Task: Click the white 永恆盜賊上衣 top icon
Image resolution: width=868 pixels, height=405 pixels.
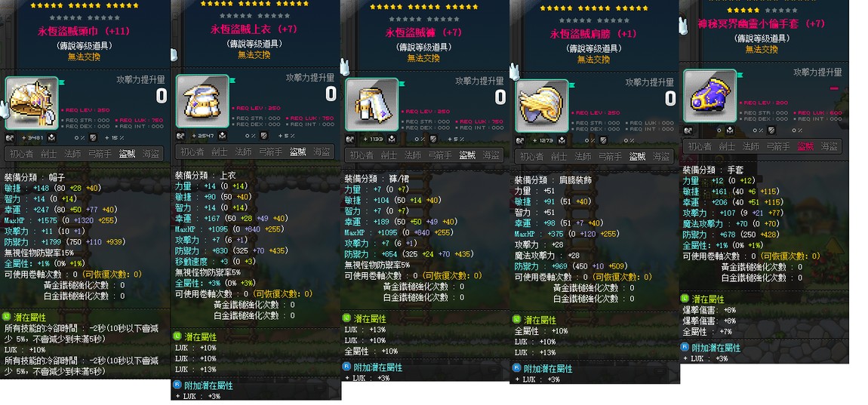Action: coord(202,101)
